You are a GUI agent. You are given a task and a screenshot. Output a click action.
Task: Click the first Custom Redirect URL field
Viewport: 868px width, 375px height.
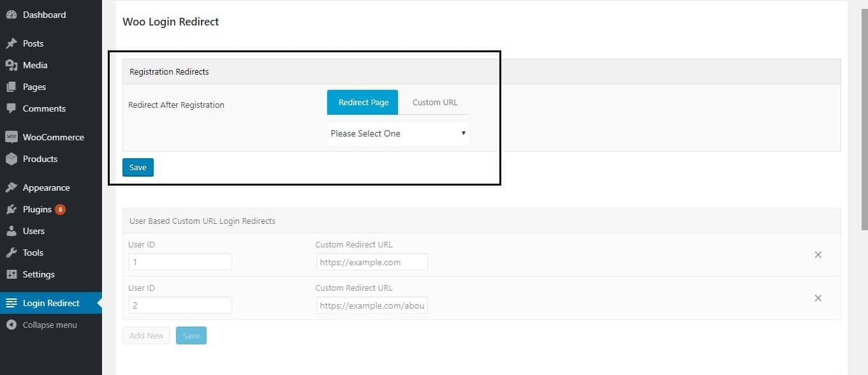pyautogui.click(x=371, y=261)
